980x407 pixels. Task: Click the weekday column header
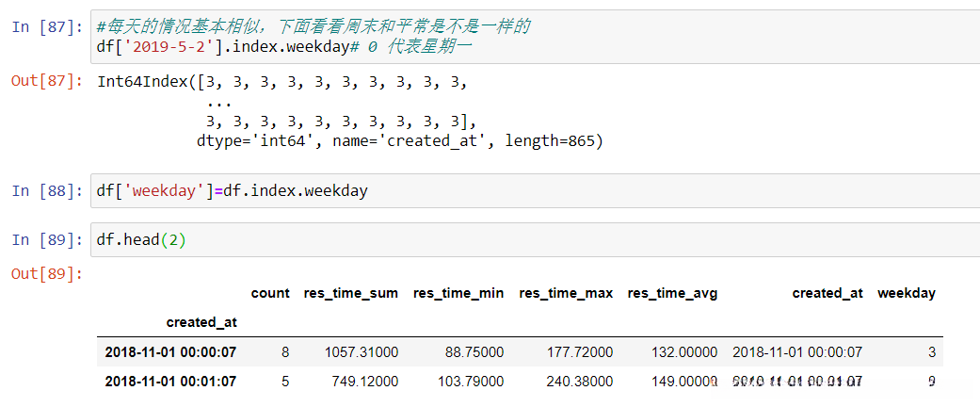pos(906,293)
